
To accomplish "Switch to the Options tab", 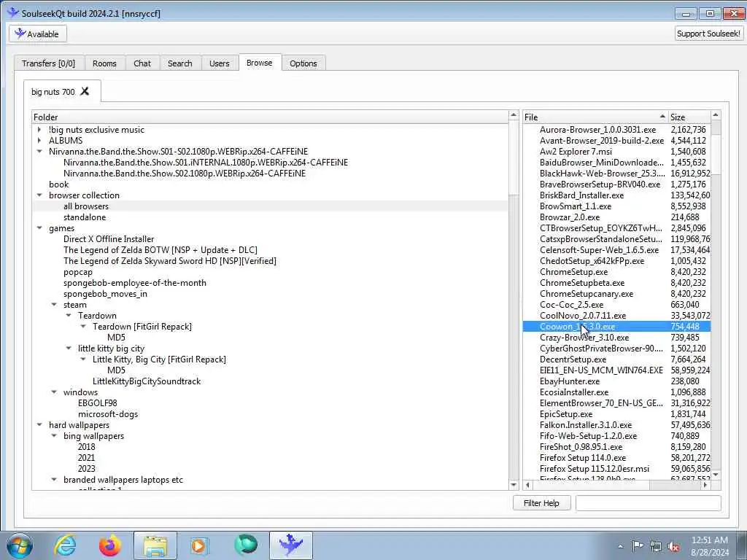I will [303, 63].
